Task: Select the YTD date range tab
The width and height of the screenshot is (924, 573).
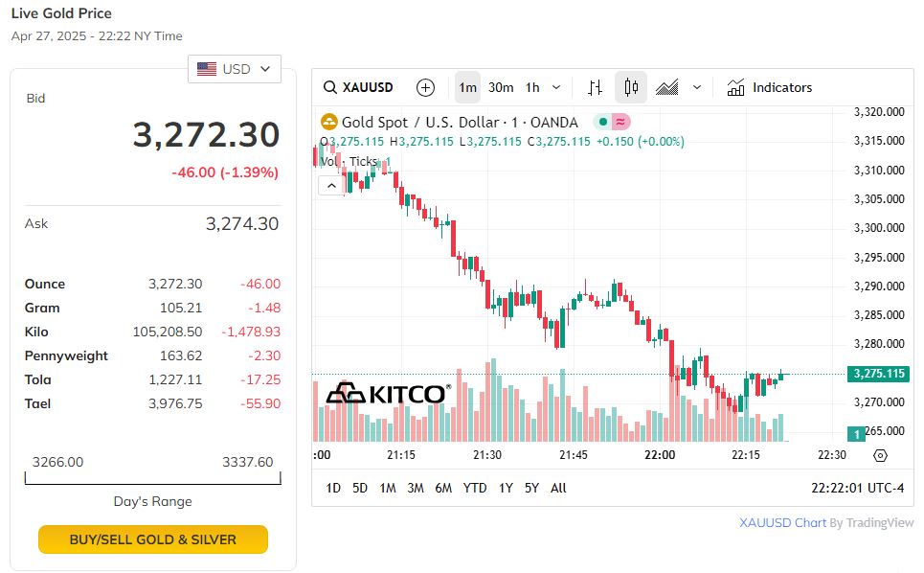Action: click(475, 488)
